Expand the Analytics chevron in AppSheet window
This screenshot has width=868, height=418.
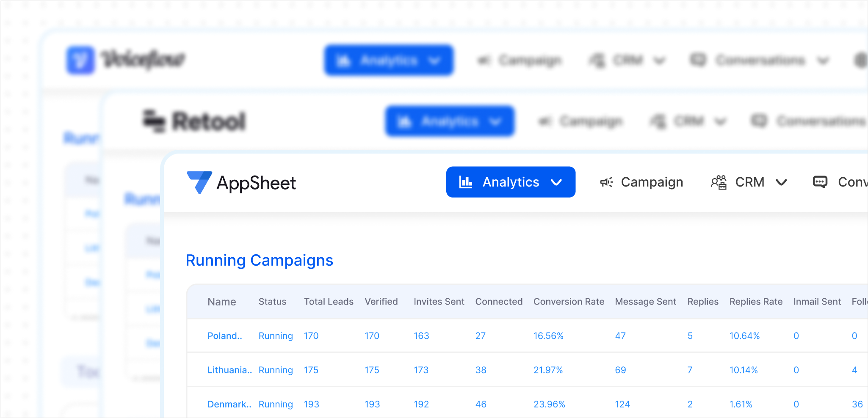556,182
